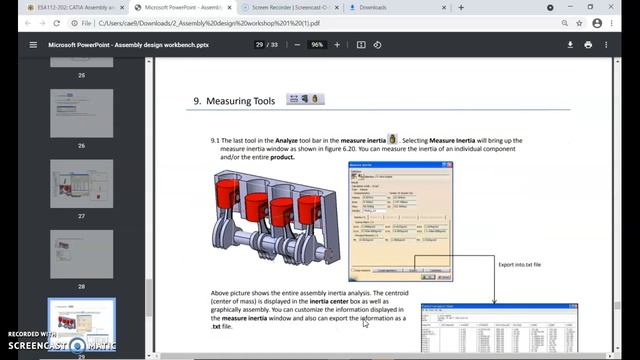This screenshot has width=640, height=360.
Task: Open the PDF viewer more actions menu
Action: point(606,45)
